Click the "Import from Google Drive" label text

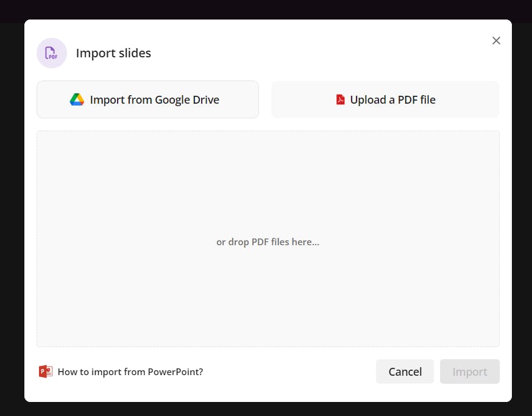point(155,99)
